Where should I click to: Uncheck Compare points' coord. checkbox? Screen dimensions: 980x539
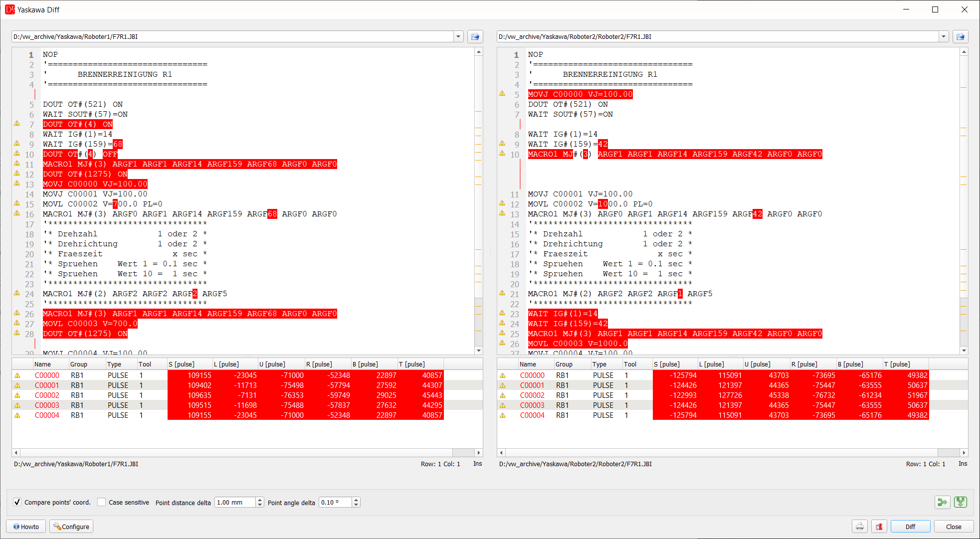coord(17,502)
